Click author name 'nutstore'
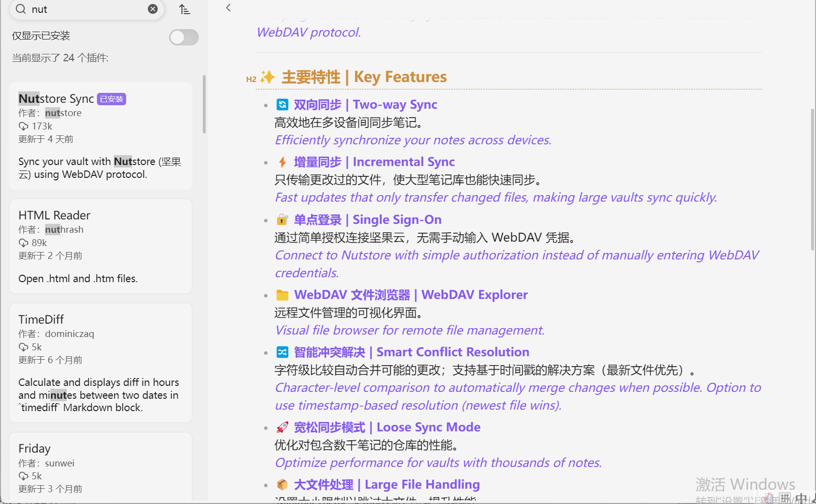 [63, 113]
